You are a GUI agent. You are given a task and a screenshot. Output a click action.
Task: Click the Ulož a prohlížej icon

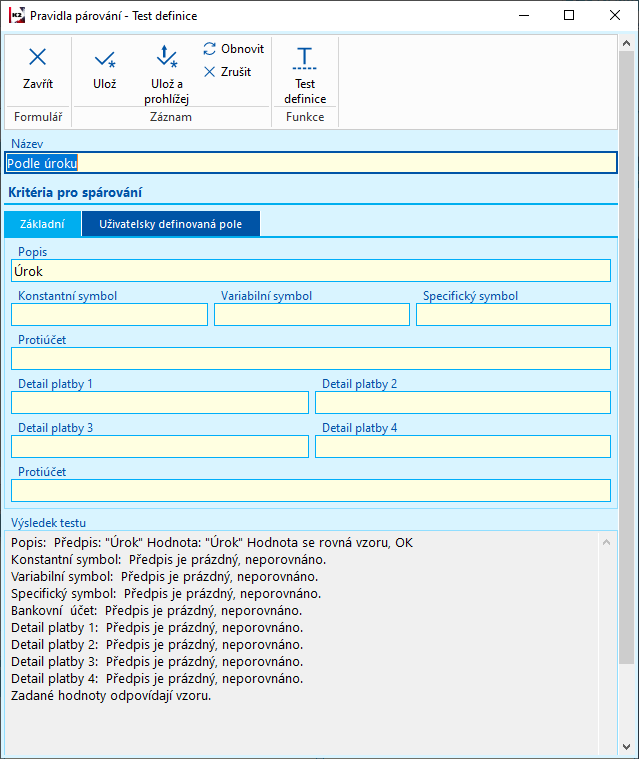167,57
